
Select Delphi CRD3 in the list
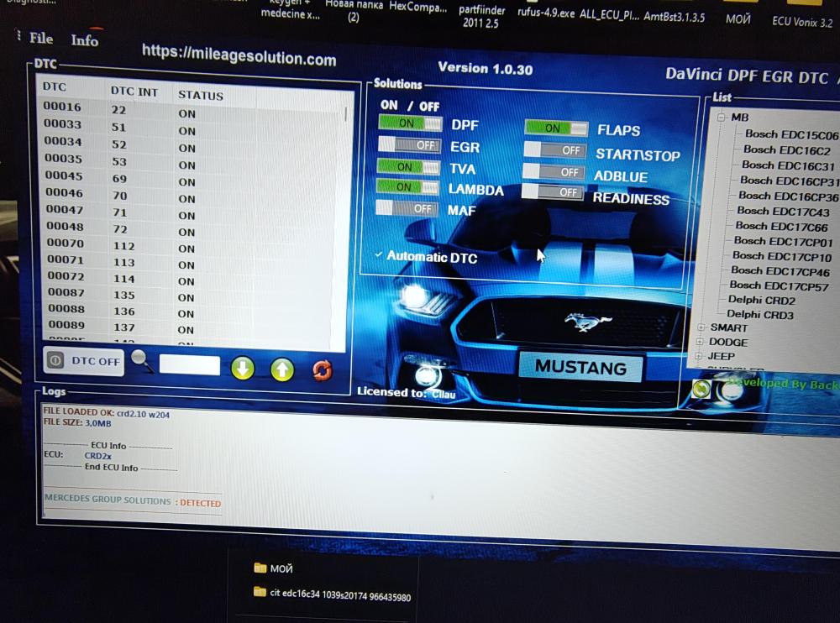[759, 315]
